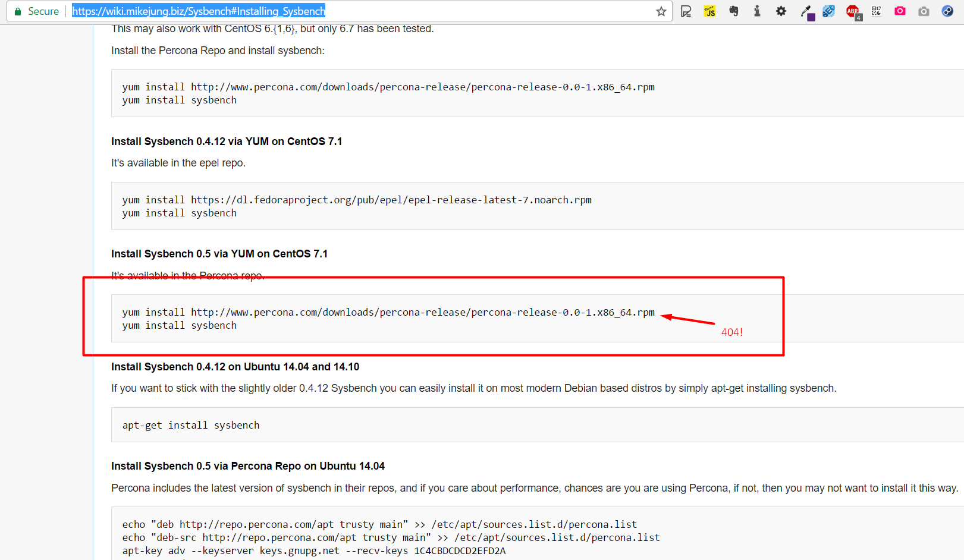Click the wiki.mikejung.biz URL address field

357,11
